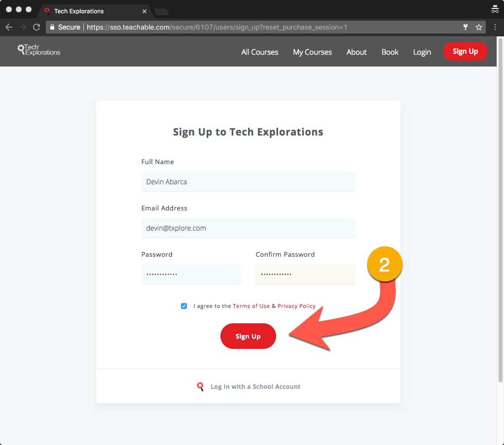Open the Terms of Use link

coord(251,306)
